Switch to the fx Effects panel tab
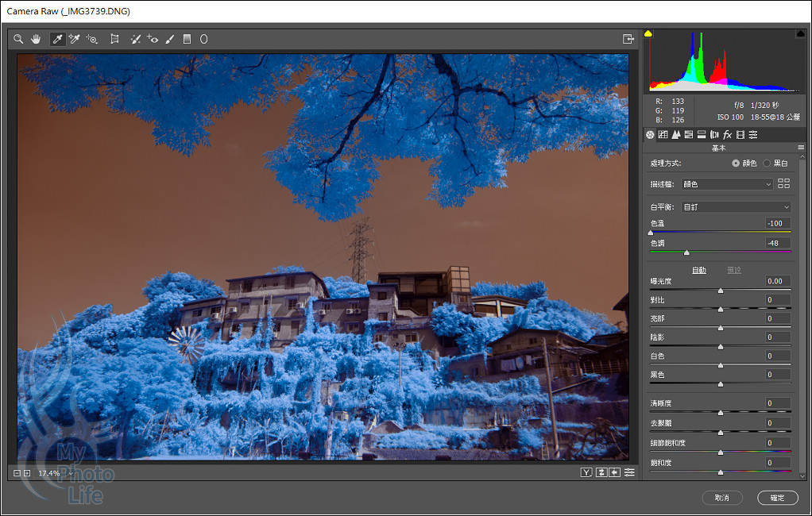Viewport: 812px width, 516px height. click(x=727, y=135)
